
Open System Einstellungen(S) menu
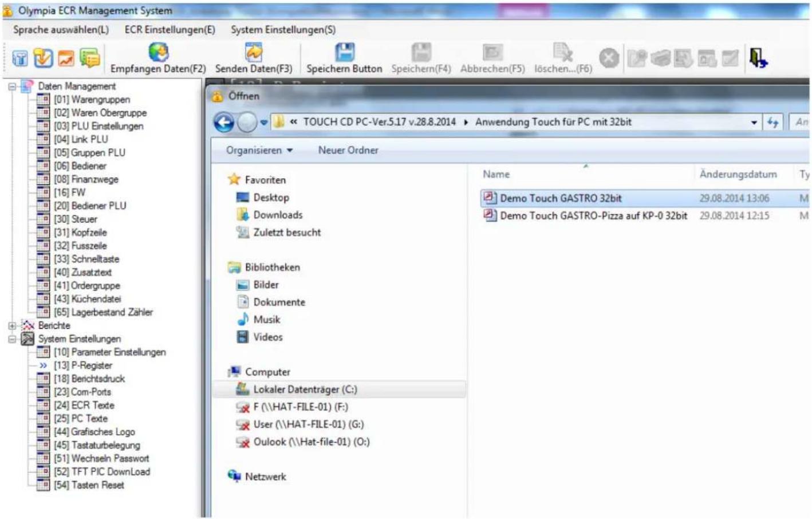point(283,30)
